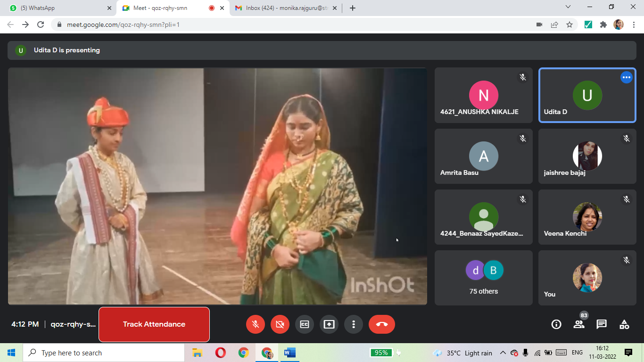644x362 pixels.
Task: Open the meeting details info icon
Action: pyautogui.click(x=556, y=324)
